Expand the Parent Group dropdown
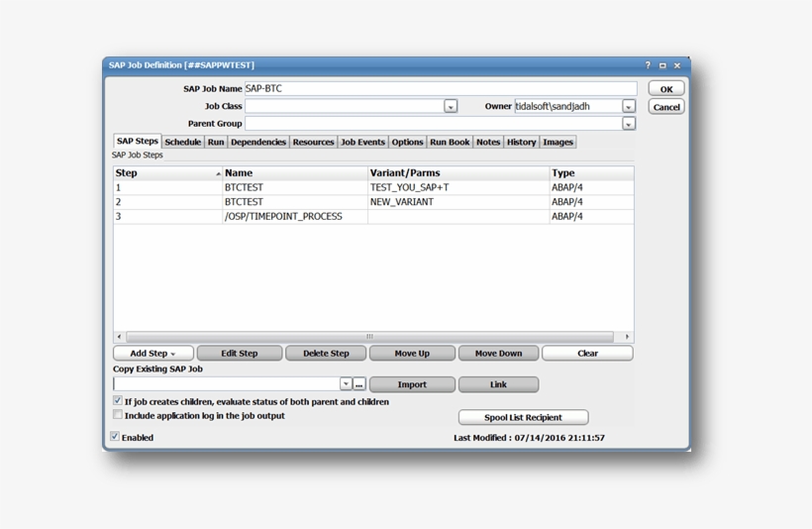Screen dimensions: 812x529 (x=629, y=124)
